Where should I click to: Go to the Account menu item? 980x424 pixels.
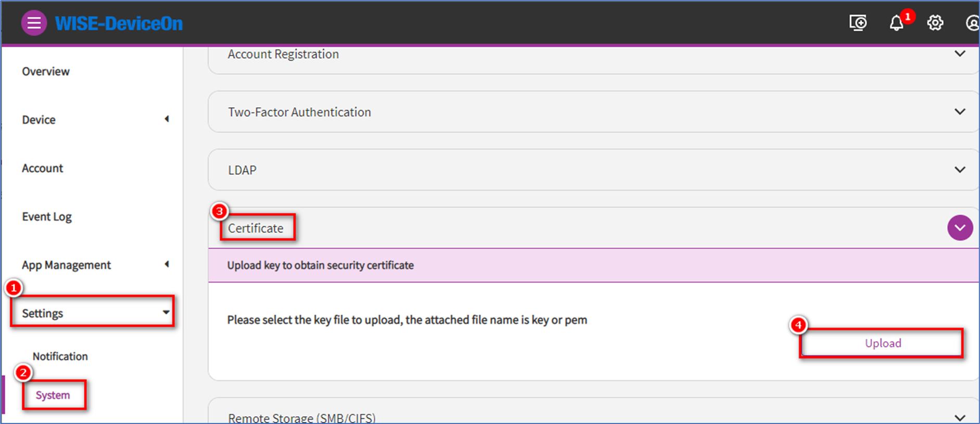pos(43,168)
